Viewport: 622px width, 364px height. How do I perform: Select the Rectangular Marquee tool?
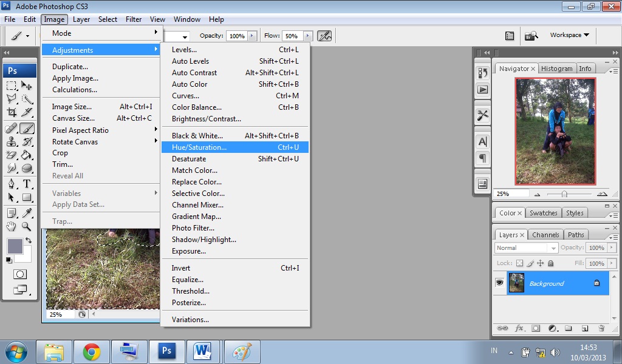12,85
